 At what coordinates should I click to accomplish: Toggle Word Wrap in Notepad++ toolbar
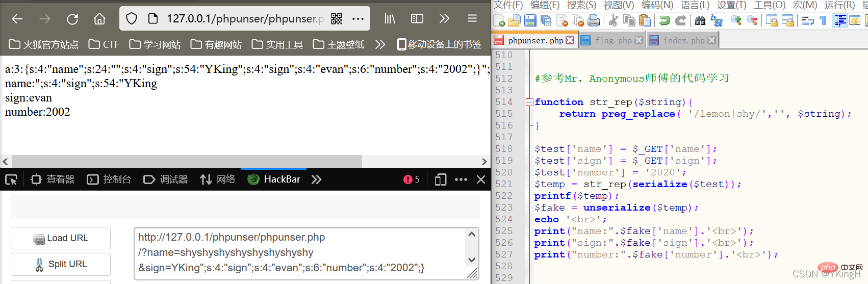tap(807, 20)
